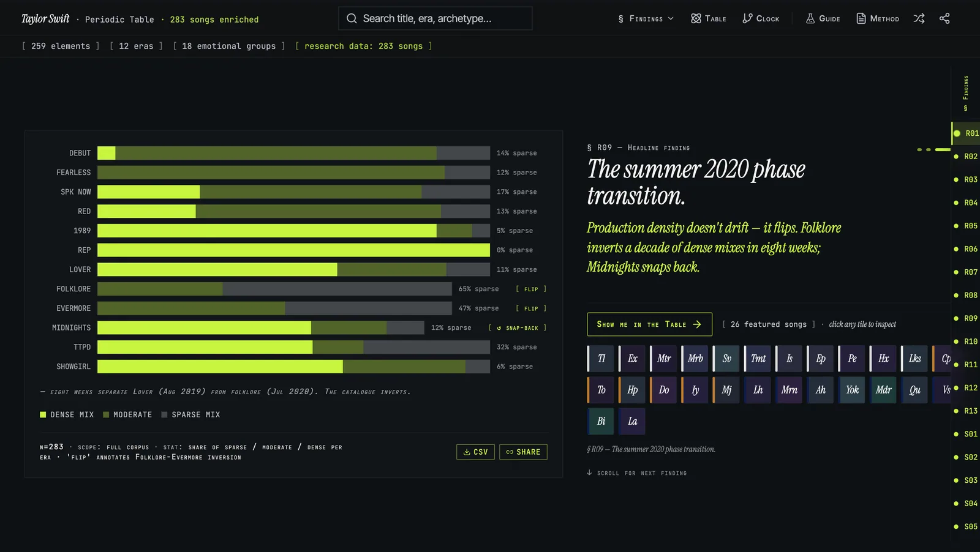Go to the Table view

[x=709, y=18]
